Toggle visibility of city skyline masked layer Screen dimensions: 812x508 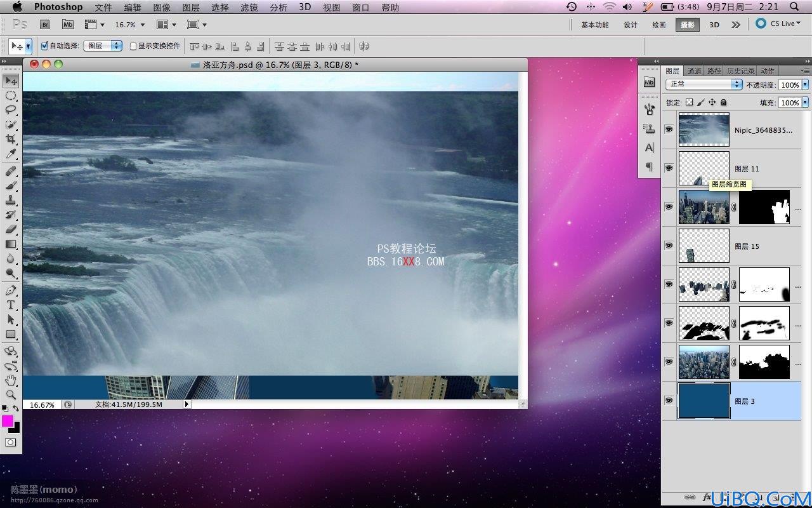coord(669,207)
